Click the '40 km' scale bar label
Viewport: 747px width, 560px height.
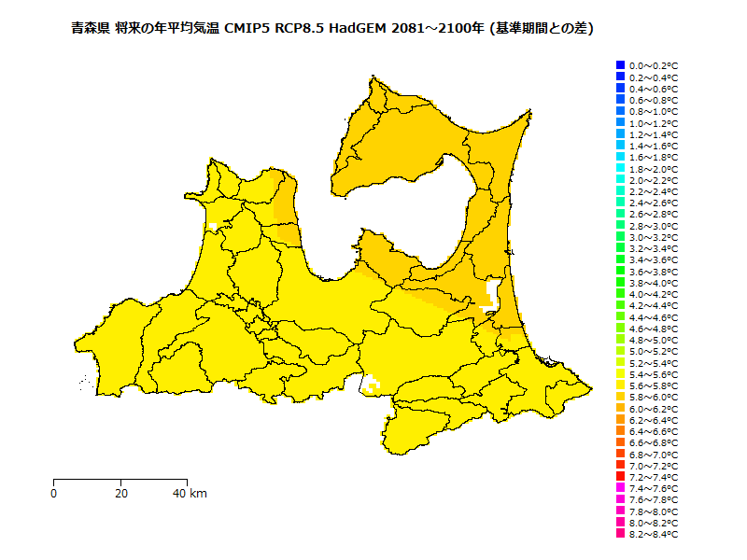190,494
